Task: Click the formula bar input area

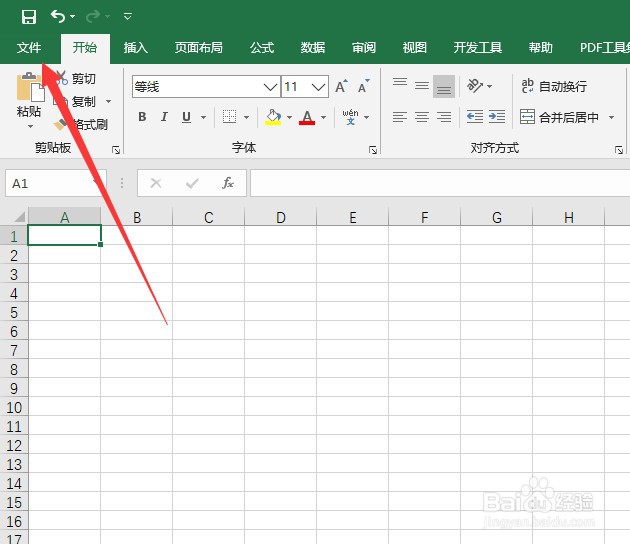Action: [x=440, y=183]
